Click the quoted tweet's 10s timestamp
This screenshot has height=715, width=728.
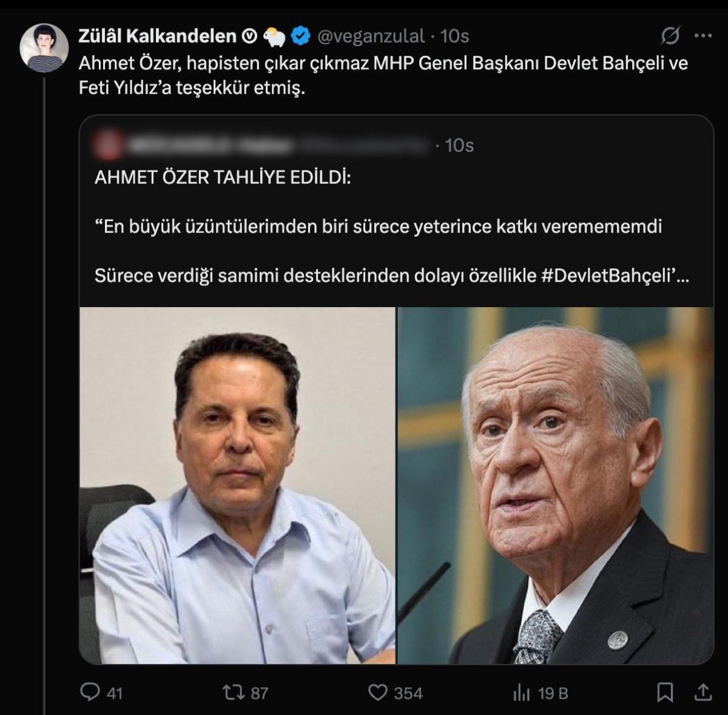(x=459, y=146)
